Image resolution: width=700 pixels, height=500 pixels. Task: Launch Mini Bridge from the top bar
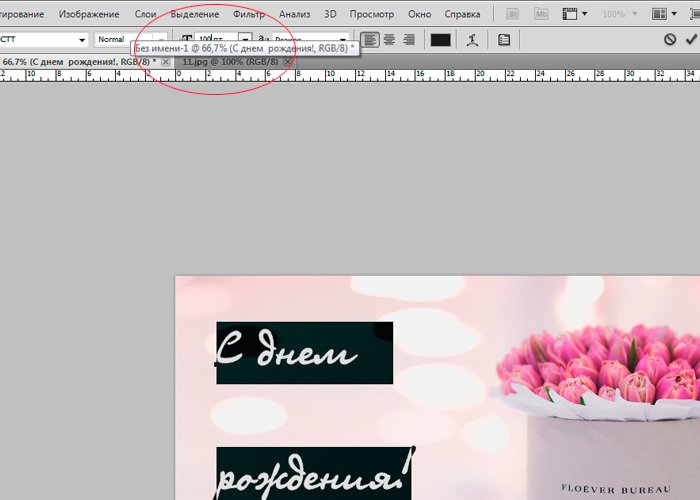pos(541,15)
